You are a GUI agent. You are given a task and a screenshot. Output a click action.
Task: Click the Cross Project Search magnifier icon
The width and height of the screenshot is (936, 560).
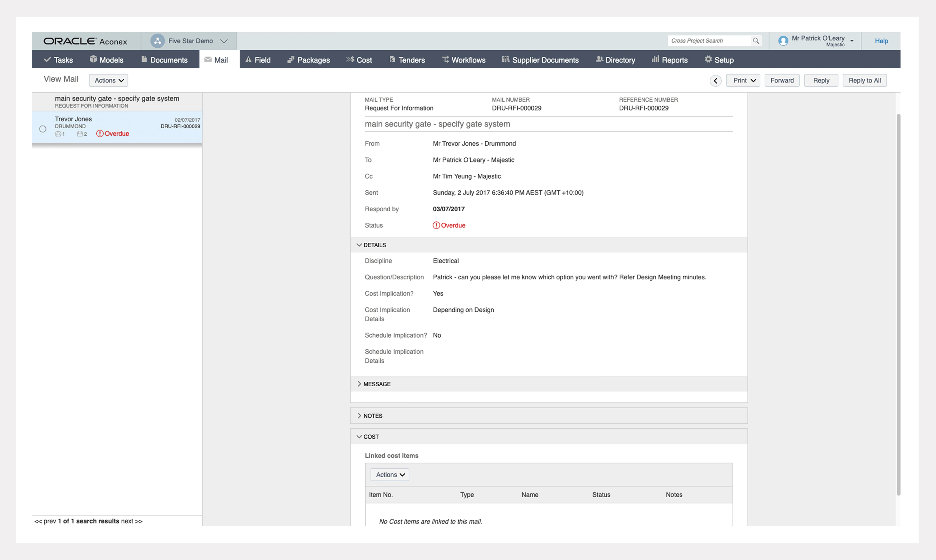755,41
